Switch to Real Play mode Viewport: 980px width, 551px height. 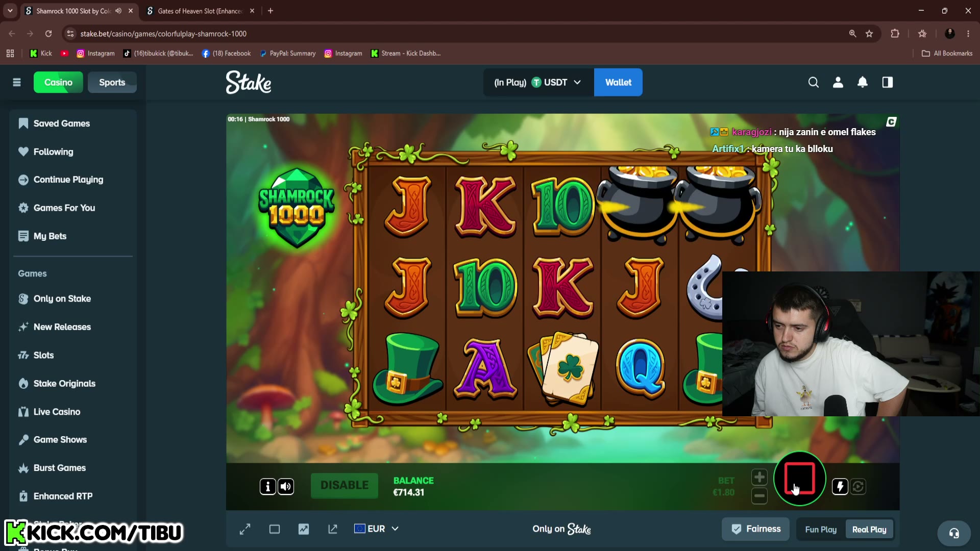coord(869,530)
